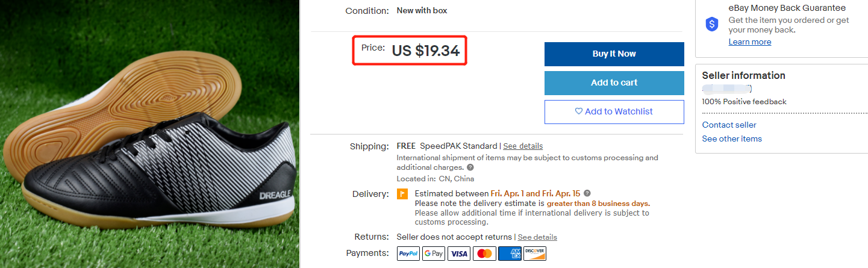Click the Money Back Guarantee shield icon
Screen dimensions: 868x268
click(712, 24)
